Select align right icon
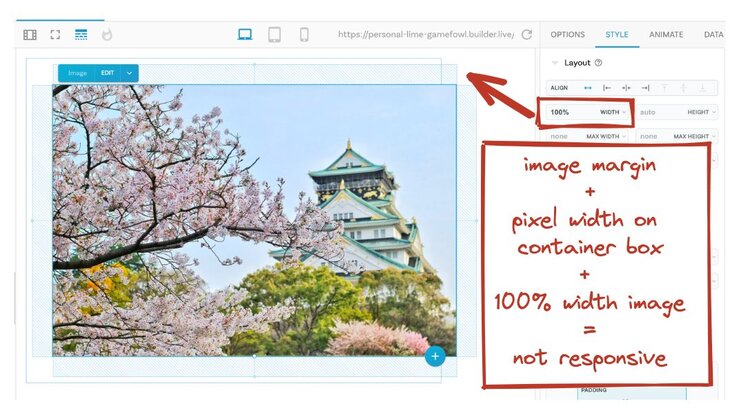This screenshot has width=739, height=413. click(645, 88)
